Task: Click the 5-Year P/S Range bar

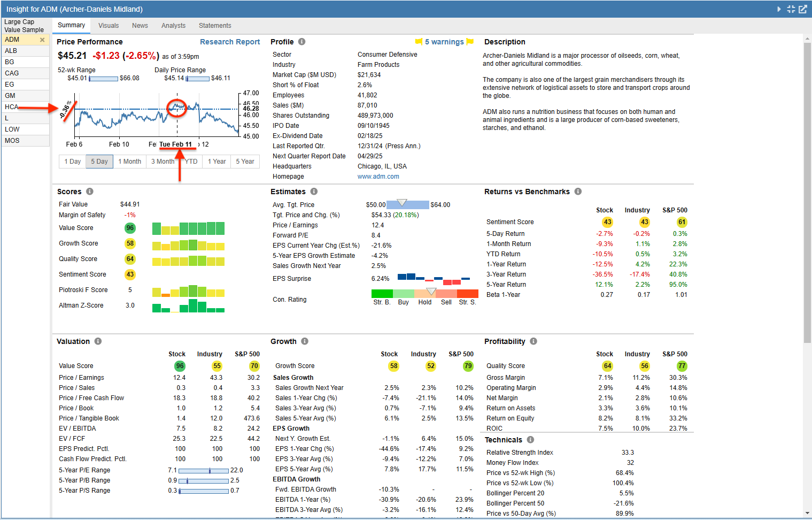Action: (x=204, y=491)
